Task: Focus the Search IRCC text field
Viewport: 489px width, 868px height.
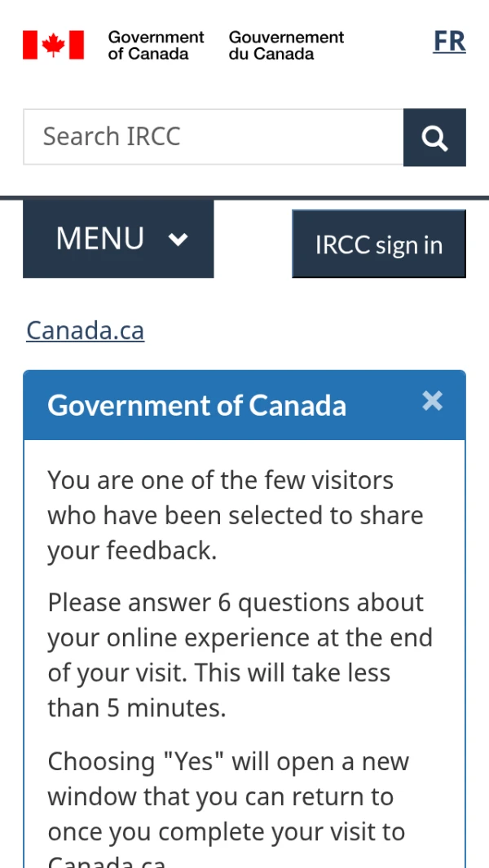Action: pyautogui.click(x=214, y=137)
